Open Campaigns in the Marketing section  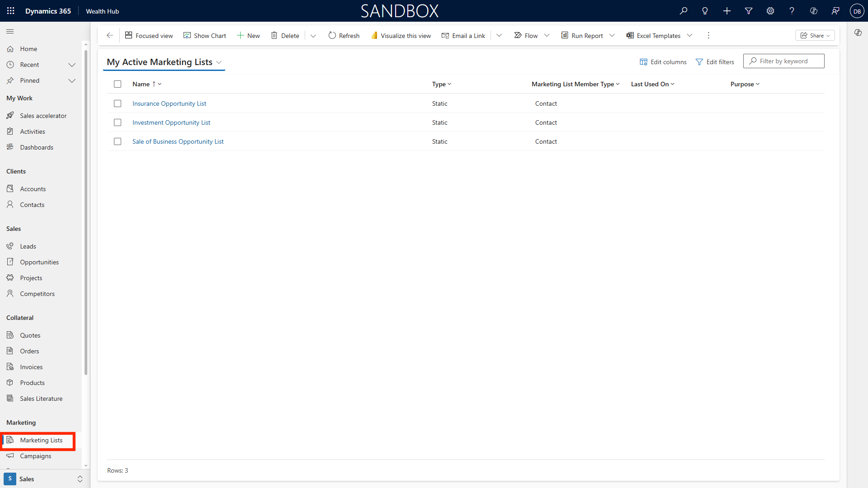coord(35,456)
